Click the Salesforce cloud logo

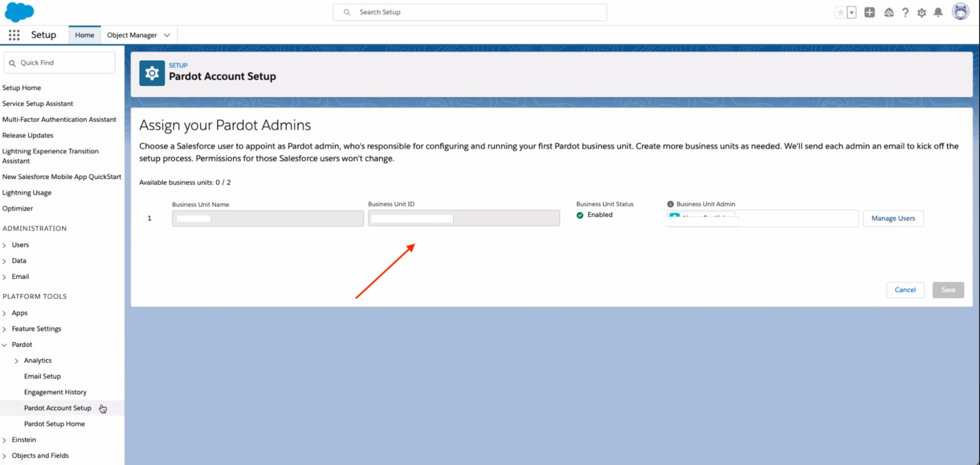(19, 12)
